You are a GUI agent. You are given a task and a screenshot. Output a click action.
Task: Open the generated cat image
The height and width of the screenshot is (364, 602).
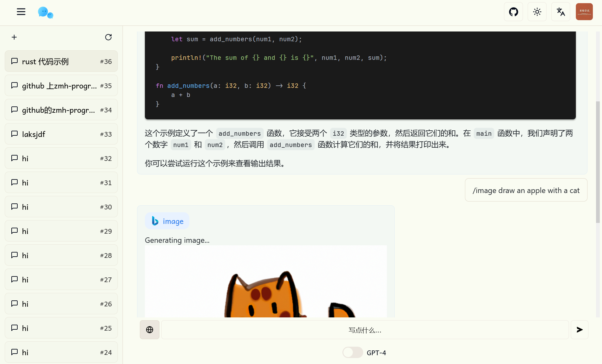point(266,281)
